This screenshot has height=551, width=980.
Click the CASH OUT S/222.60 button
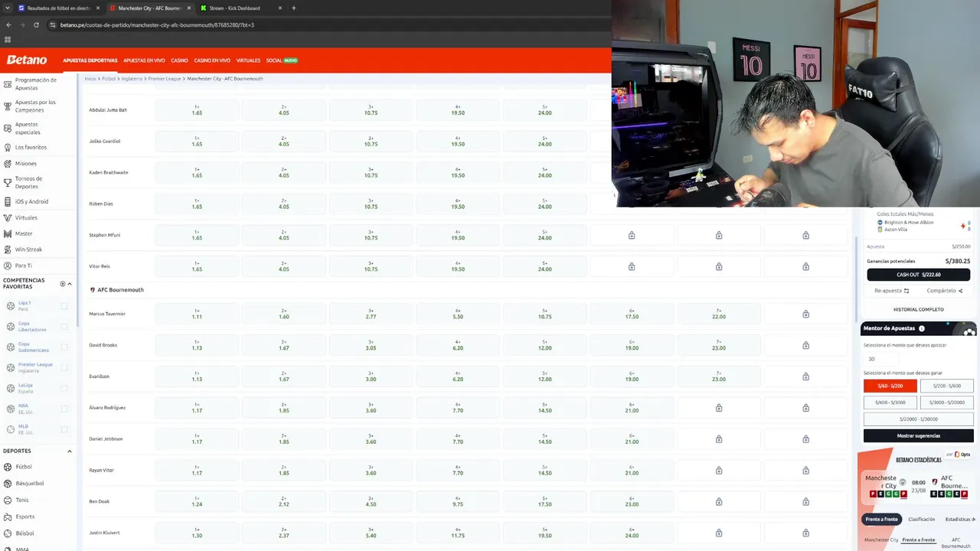coord(919,275)
